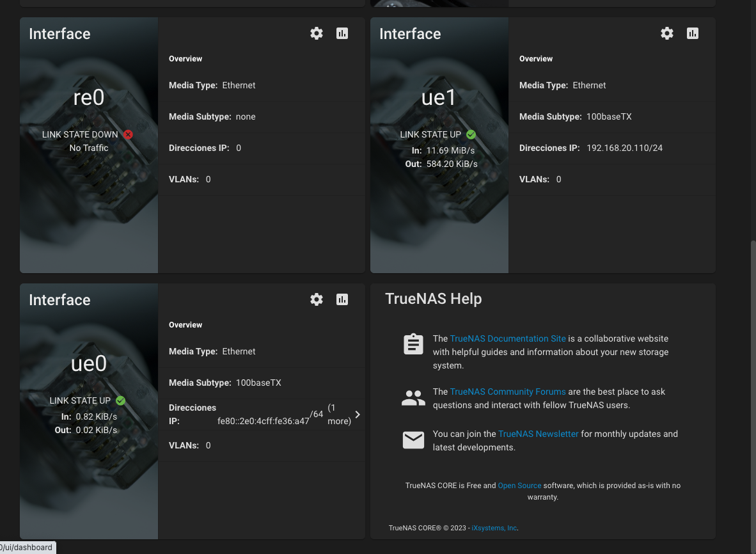Viewport: 756px width, 554px height.
Task: Click the envelope icon beside the Newsletter text
Action: point(413,439)
